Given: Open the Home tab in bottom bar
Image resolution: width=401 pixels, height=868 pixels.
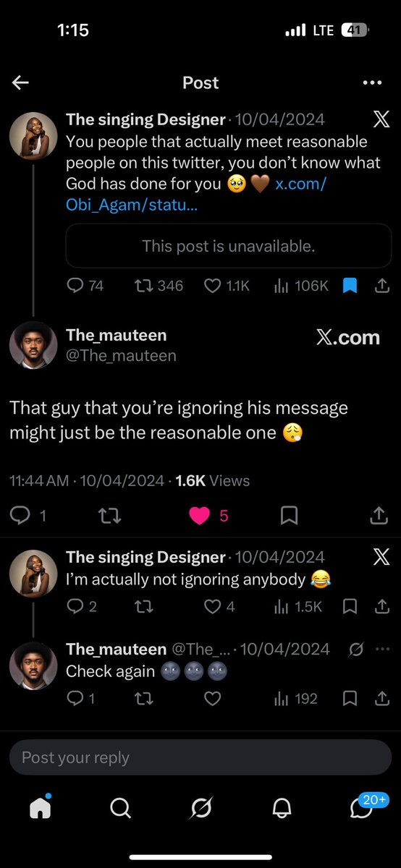Looking at the screenshot, I should coord(41,808).
